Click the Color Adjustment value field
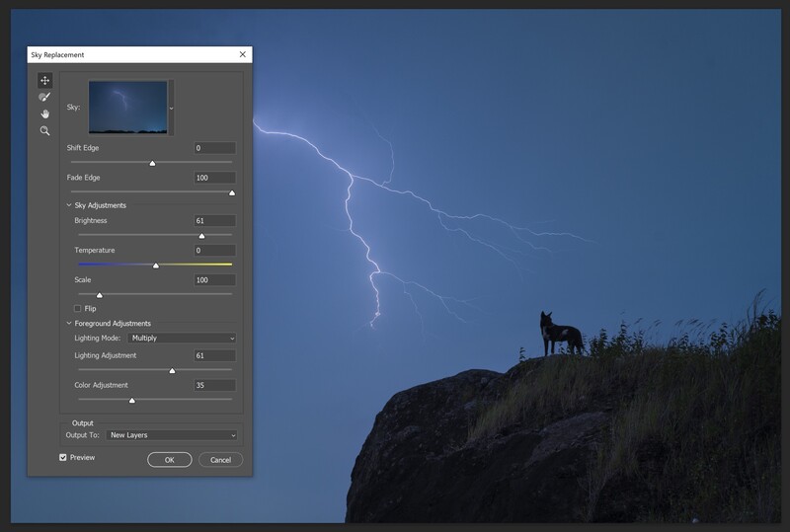Screen dimensions: 790x532 214,385
